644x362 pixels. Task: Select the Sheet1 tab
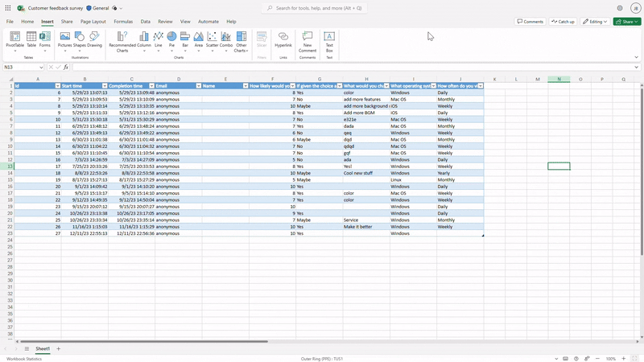pyautogui.click(x=43, y=348)
